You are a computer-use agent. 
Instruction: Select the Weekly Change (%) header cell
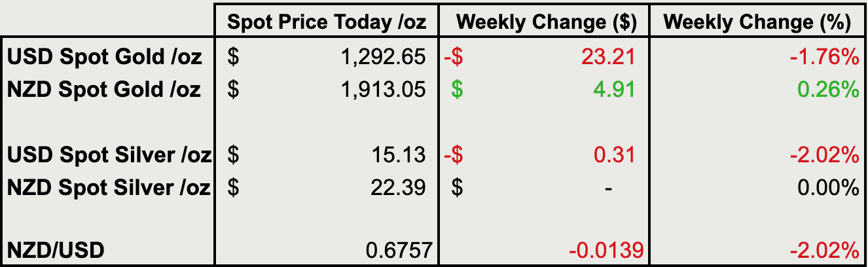(x=757, y=23)
